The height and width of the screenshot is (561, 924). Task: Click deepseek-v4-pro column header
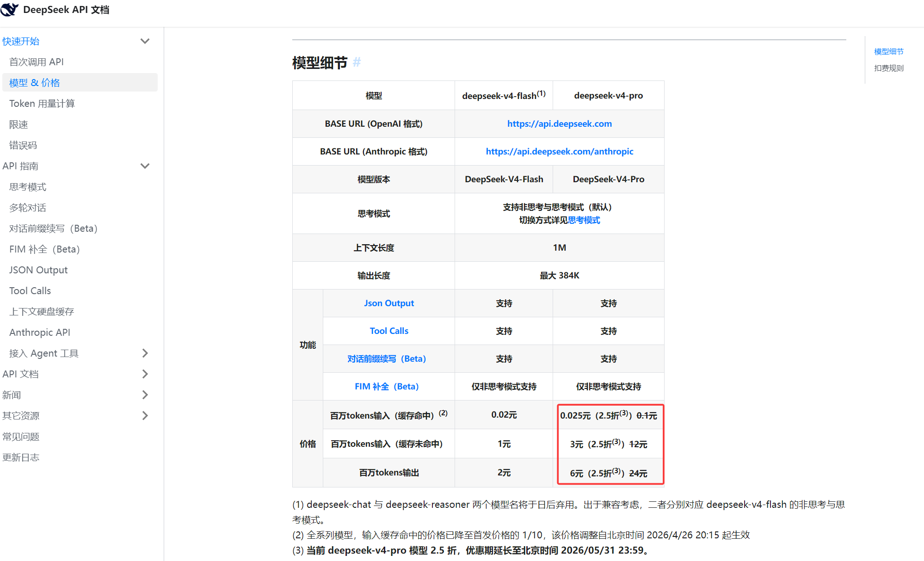point(608,95)
